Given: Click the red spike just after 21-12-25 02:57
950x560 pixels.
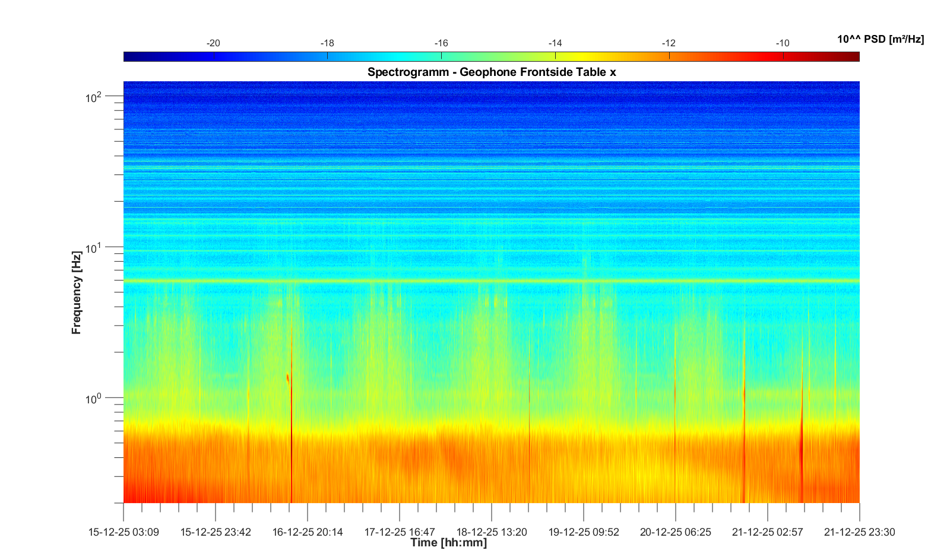Looking at the screenshot, I should pos(802,439).
